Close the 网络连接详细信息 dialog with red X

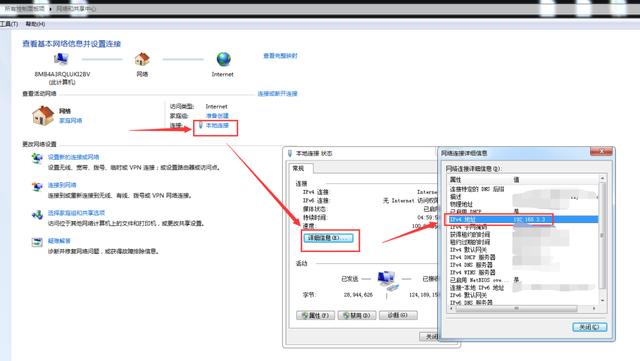(x=601, y=152)
